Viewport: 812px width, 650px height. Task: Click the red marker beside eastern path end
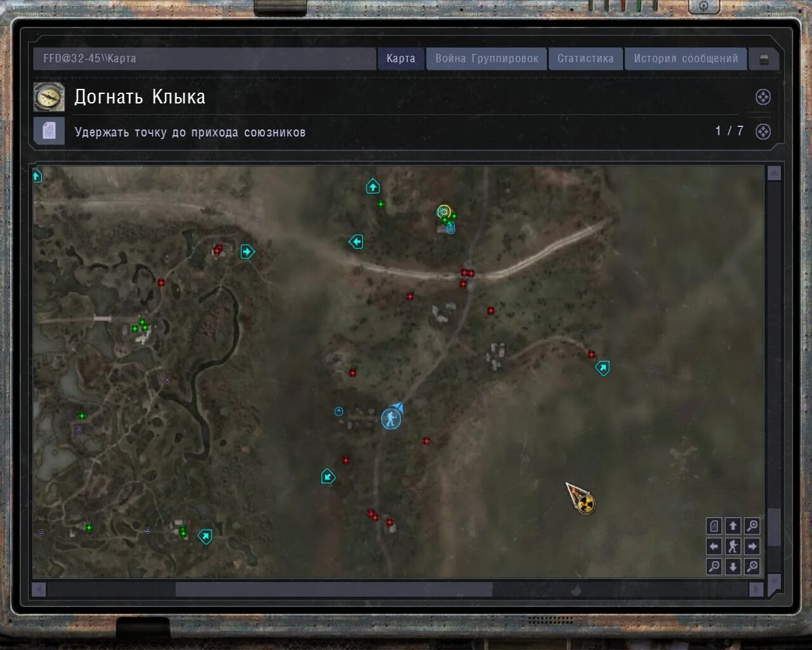point(591,355)
